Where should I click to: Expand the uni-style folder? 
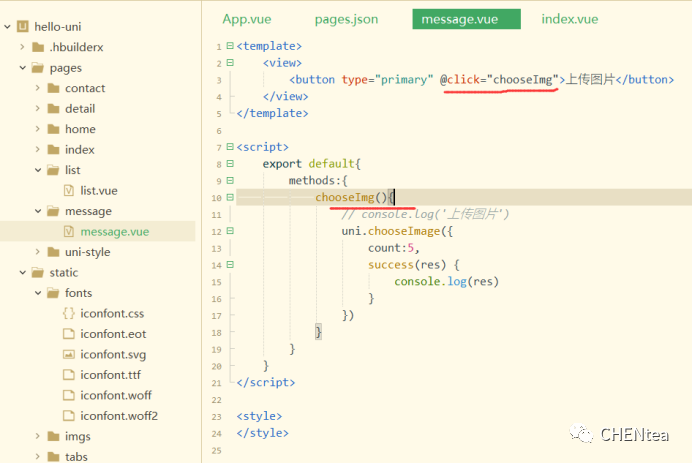click(x=38, y=252)
